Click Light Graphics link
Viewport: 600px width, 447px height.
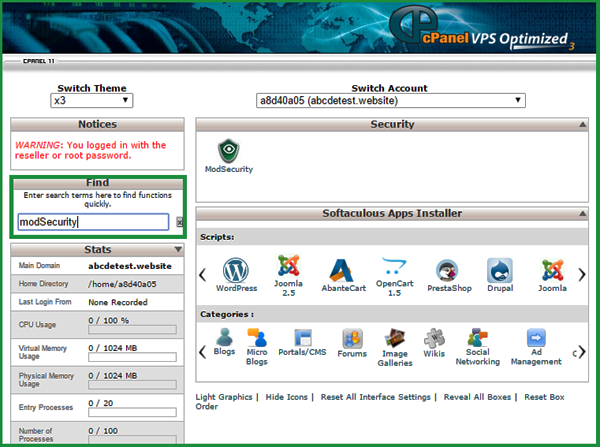click(224, 397)
